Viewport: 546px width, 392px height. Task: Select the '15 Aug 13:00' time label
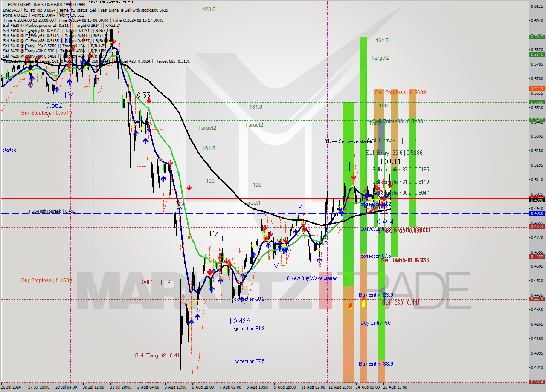(x=395, y=387)
